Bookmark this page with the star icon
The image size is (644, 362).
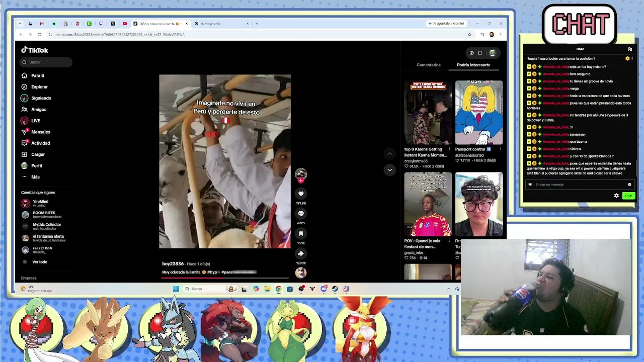click(469, 35)
